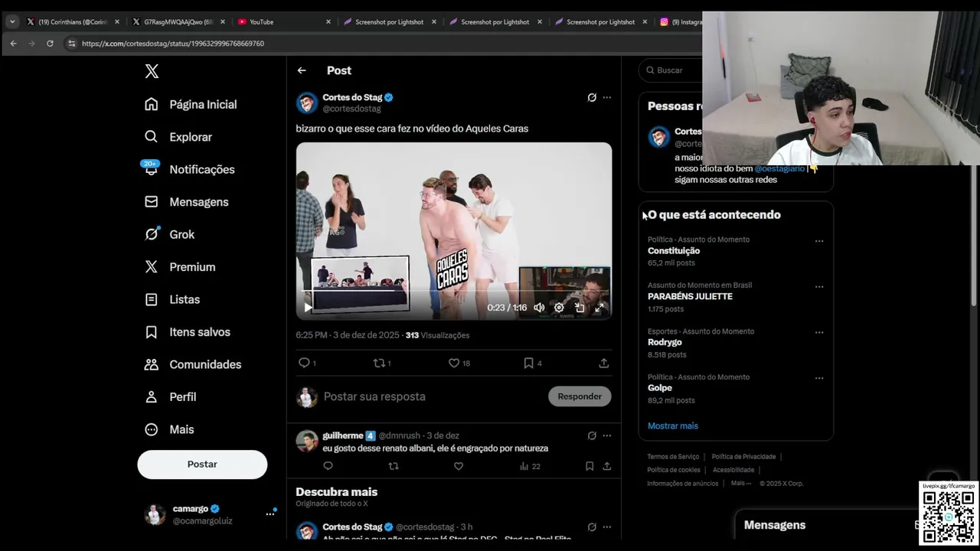The width and height of the screenshot is (980, 551).
Task: Repost guilherme's comment
Action: click(394, 466)
